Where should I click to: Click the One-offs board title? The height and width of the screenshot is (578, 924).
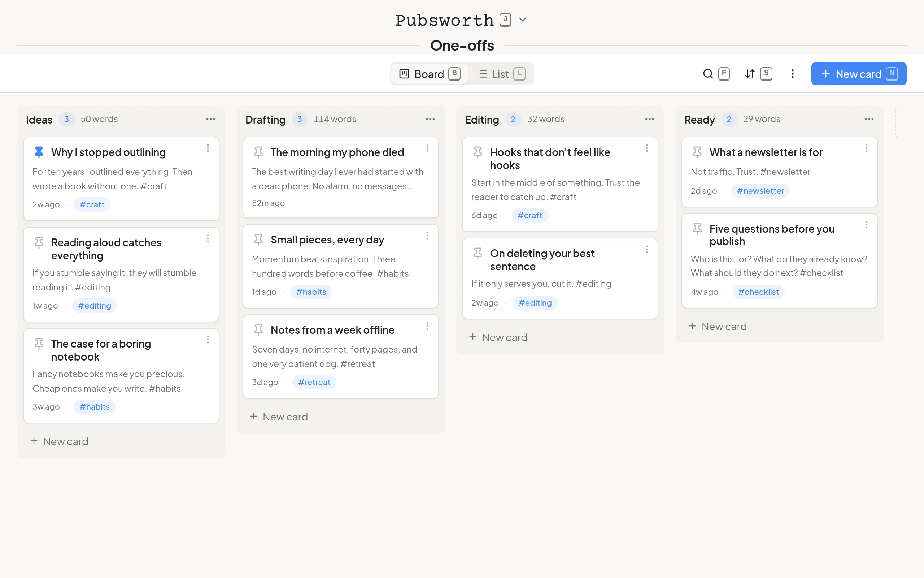[462, 46]
